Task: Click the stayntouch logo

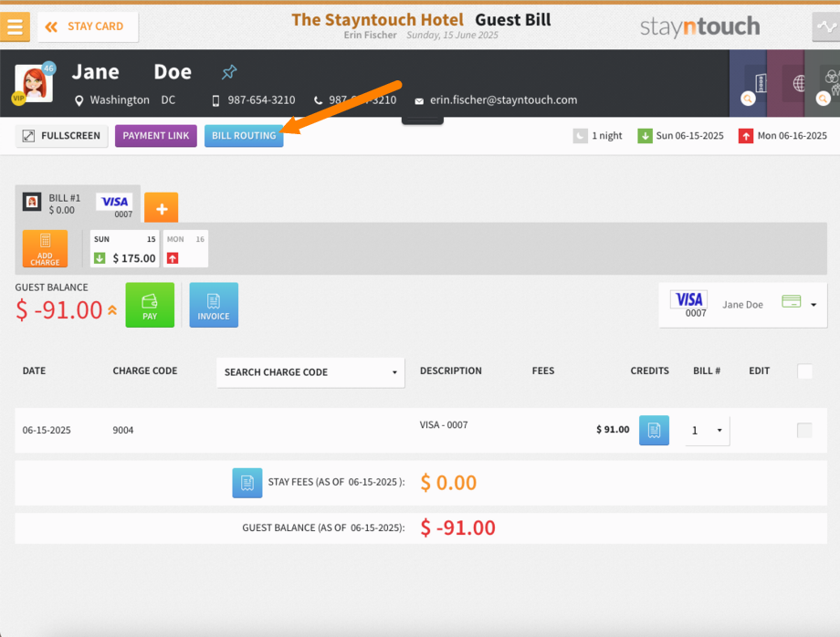Action: (x=699, y=26)
